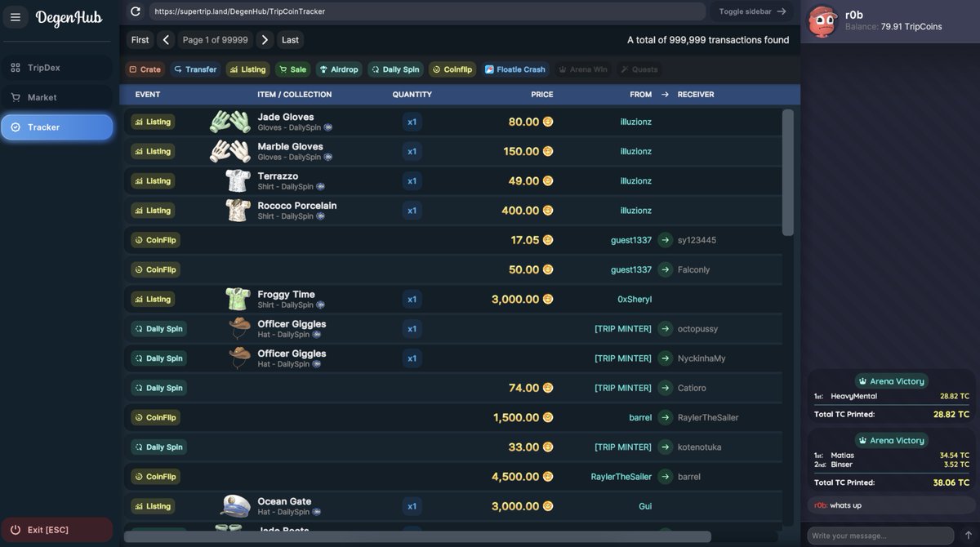The width and height of the screenshot is (980, 547).
Task: Click the Arena Victory badge for Matias
Action: coord(891,441)
